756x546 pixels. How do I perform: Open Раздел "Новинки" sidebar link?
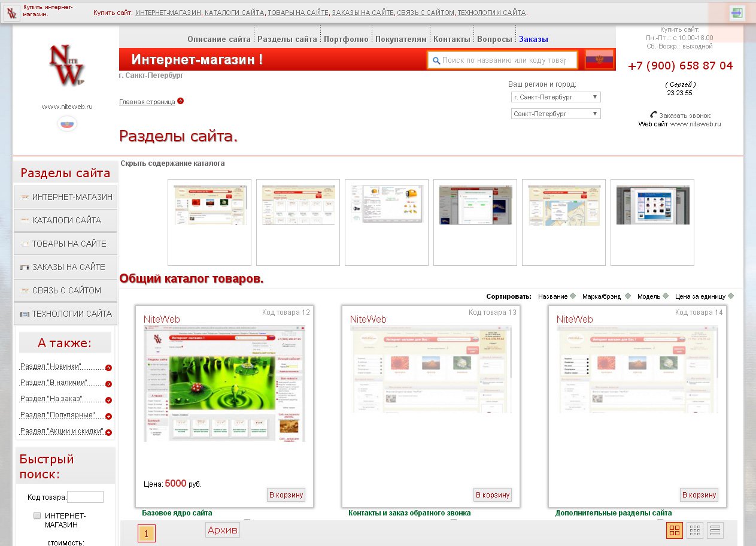(51, 366)
